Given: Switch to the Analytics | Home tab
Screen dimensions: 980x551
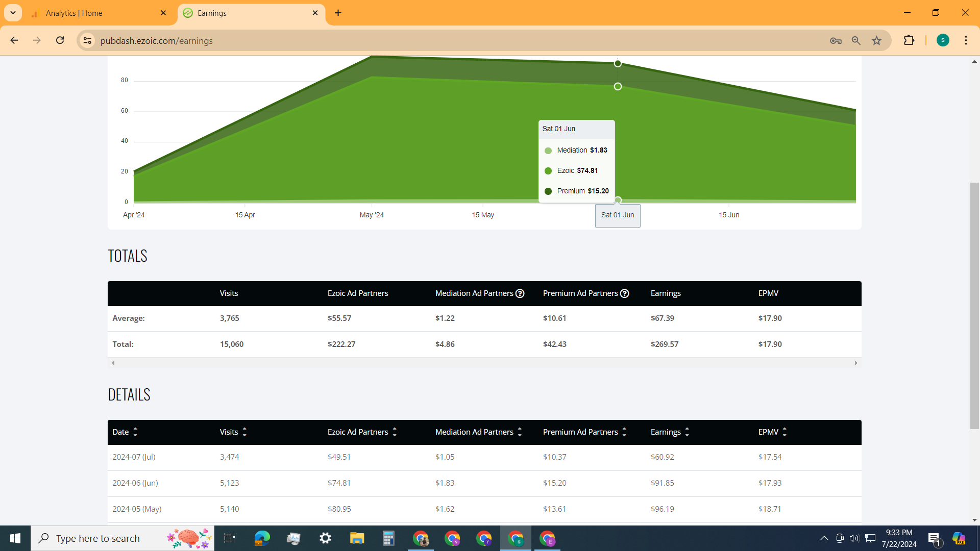Looking at the screenshot, I should coord(99,13).
